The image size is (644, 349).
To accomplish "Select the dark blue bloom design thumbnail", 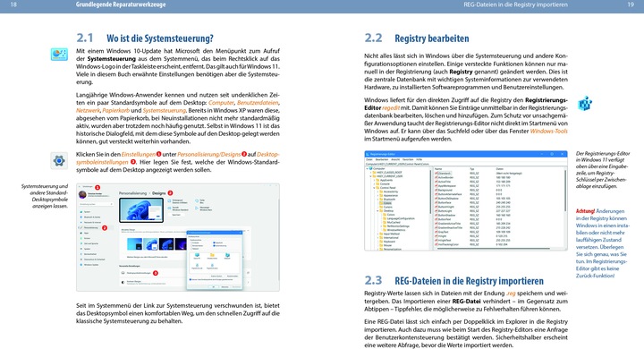I will tap(166, 244).
